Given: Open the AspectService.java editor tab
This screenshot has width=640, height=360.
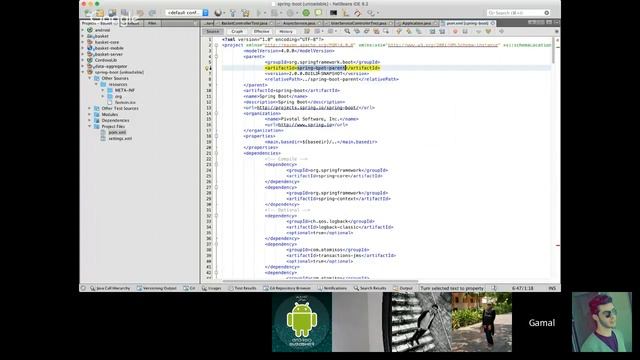Looking at the screenshot, I should pos(299,23).
